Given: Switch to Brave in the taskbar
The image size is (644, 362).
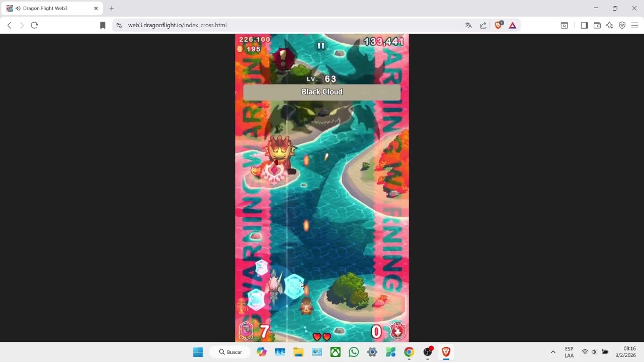Looking at the screenshot, I should 446,352.
